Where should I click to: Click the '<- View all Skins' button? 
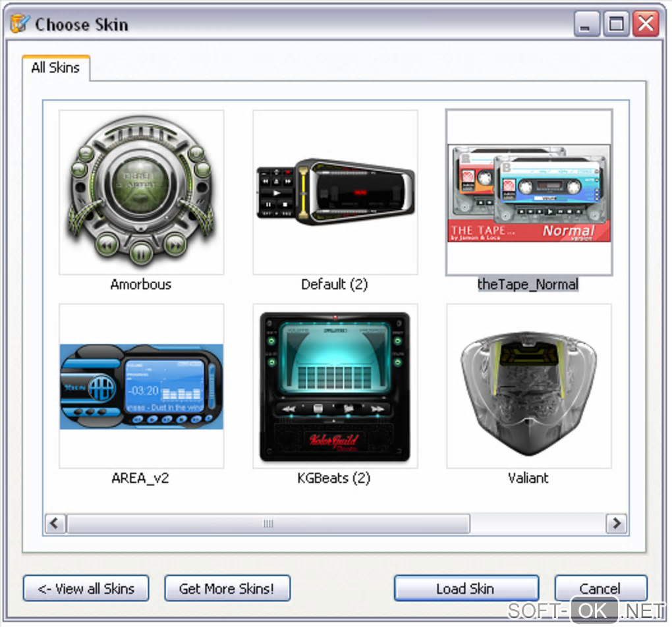pyautogui.click(x=86, y=588)
